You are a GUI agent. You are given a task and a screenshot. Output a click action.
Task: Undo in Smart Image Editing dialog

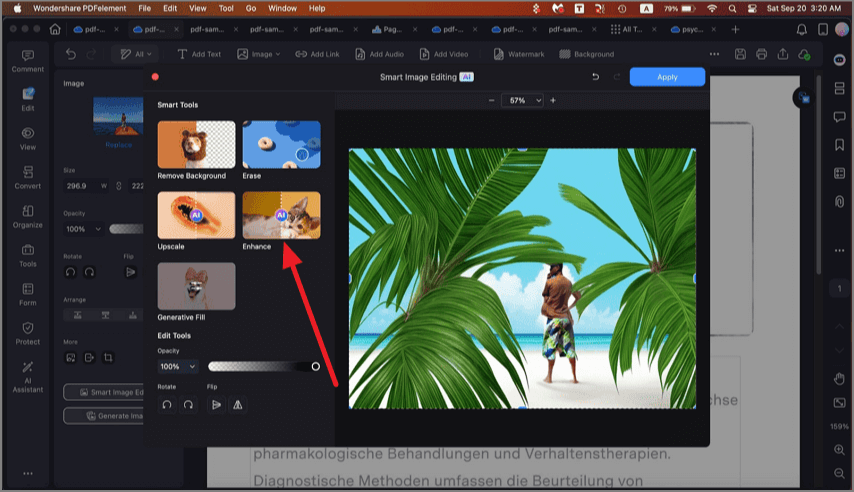tap(595, 77)
